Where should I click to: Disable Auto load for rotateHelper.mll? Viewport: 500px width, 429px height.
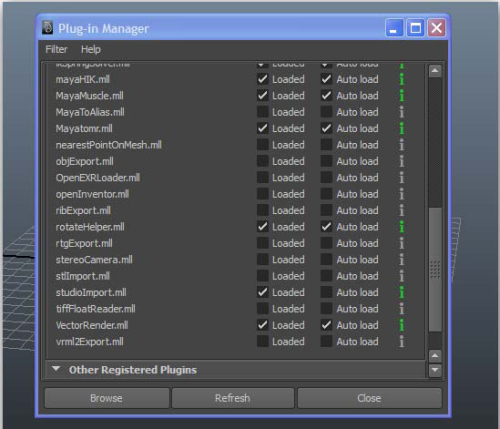pos(326,227)
